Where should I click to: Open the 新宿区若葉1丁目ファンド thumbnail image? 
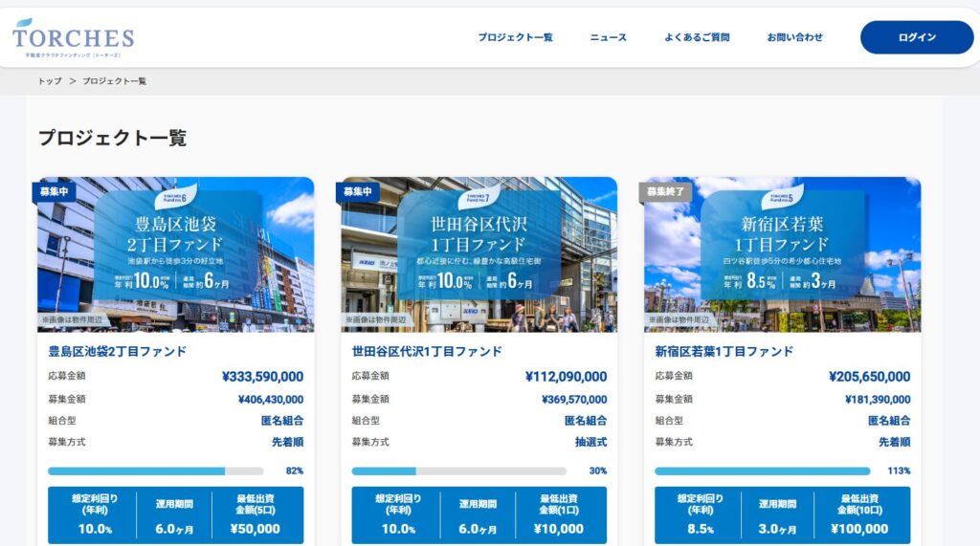click(x=782, y=255)
